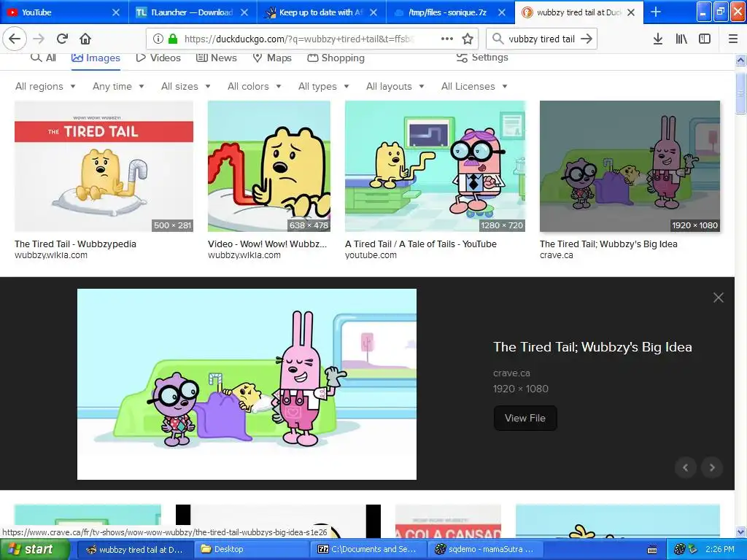Select the Maps search category
747x560 pixels.
[272, 58]
